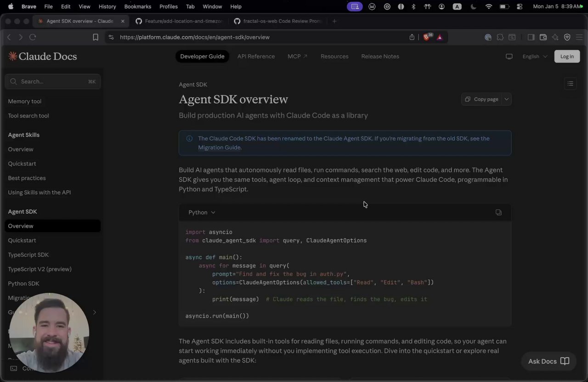Image resolution: width=588 pixels, height=382 pixels.
Task: Click the battery icon in menu bar
Action: click(504, 6)
